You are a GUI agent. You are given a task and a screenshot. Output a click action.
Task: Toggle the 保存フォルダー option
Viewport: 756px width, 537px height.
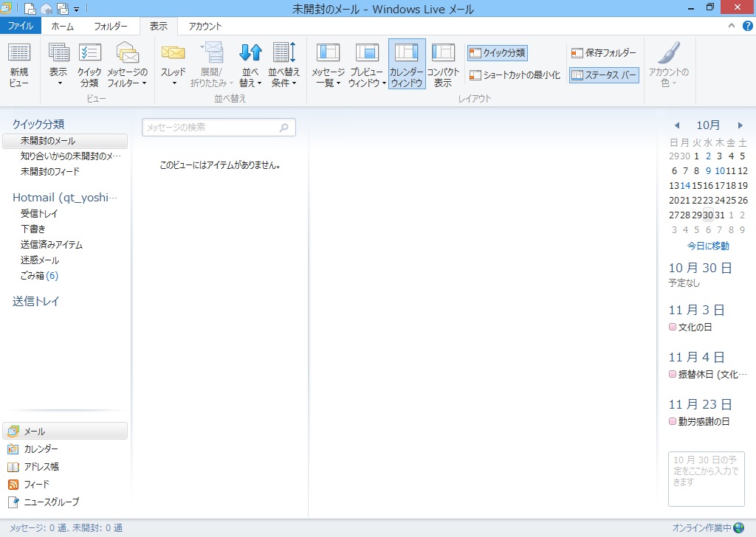coord(603,53)
